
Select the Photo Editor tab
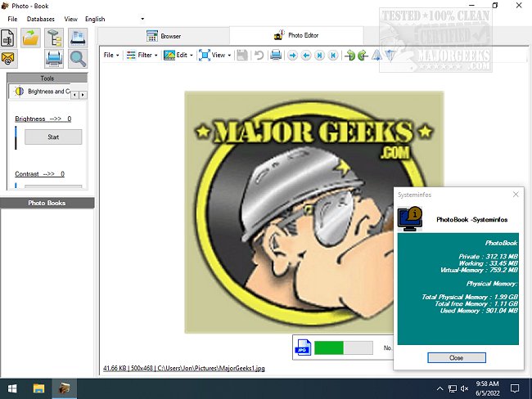[x=296, y=35]
